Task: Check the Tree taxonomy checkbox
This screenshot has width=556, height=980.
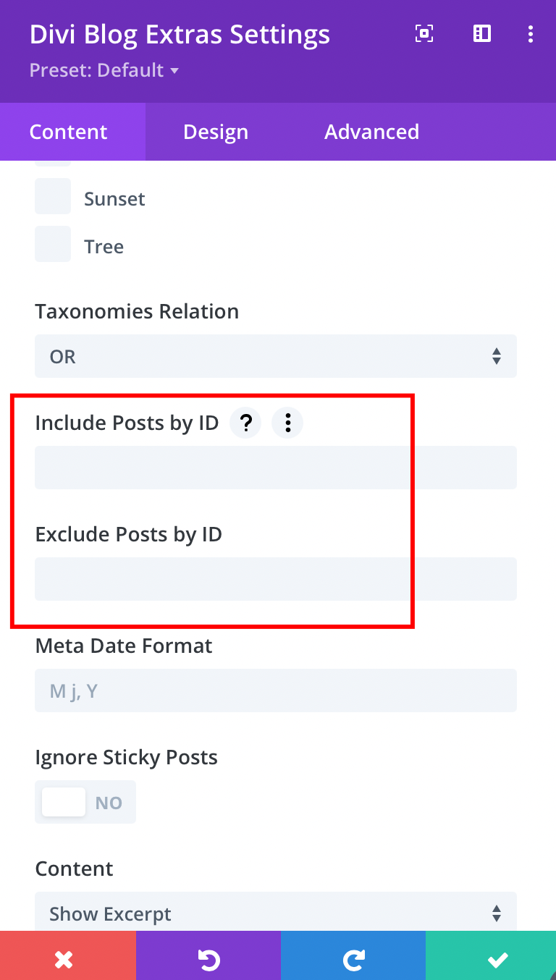Action: click(x=52, y=244)
